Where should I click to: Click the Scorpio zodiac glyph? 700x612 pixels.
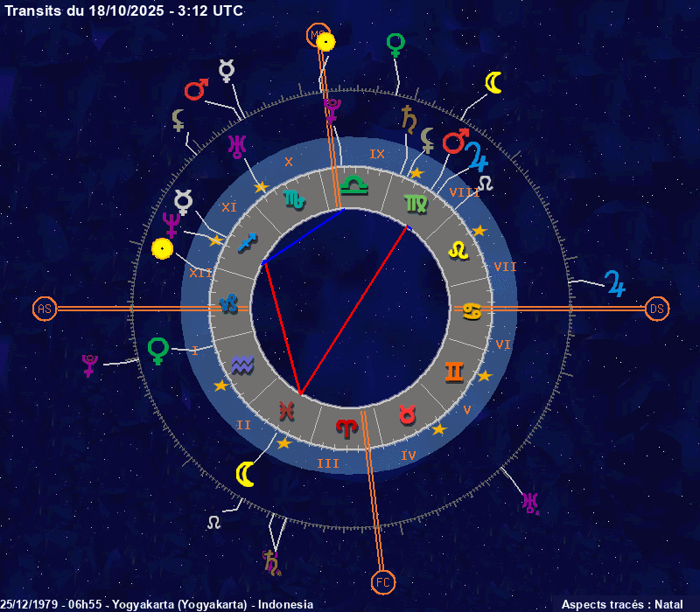[294, 199]
